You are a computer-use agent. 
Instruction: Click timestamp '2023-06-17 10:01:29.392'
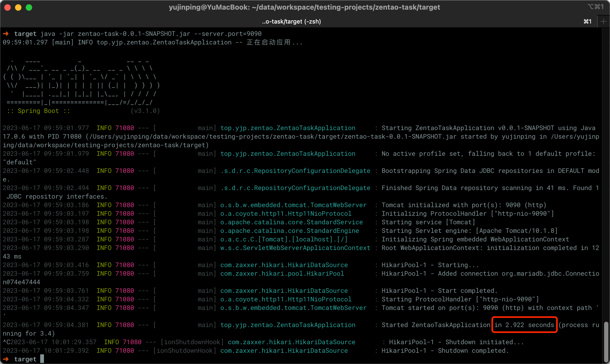coord(46,351)
